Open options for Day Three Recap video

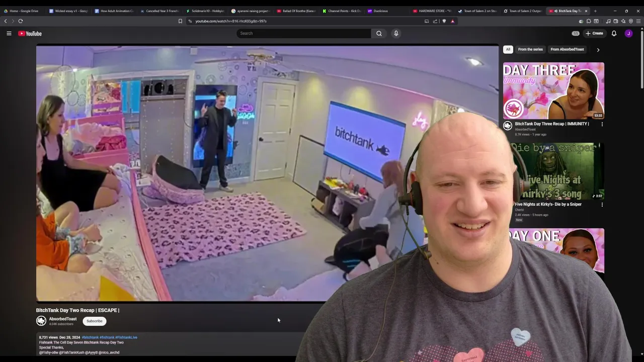(602, 124)
